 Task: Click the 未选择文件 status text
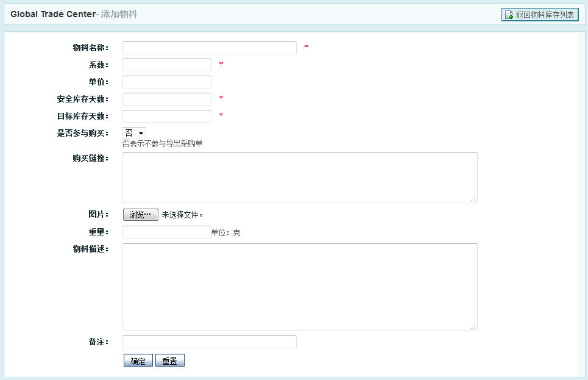click(x=182, y=215)
